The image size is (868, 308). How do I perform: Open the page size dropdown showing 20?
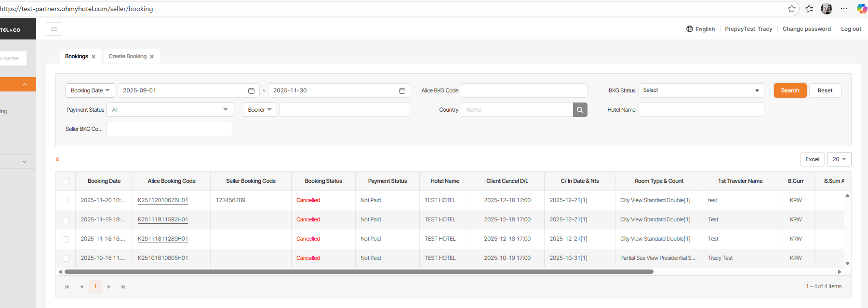(x=839, y=159)
